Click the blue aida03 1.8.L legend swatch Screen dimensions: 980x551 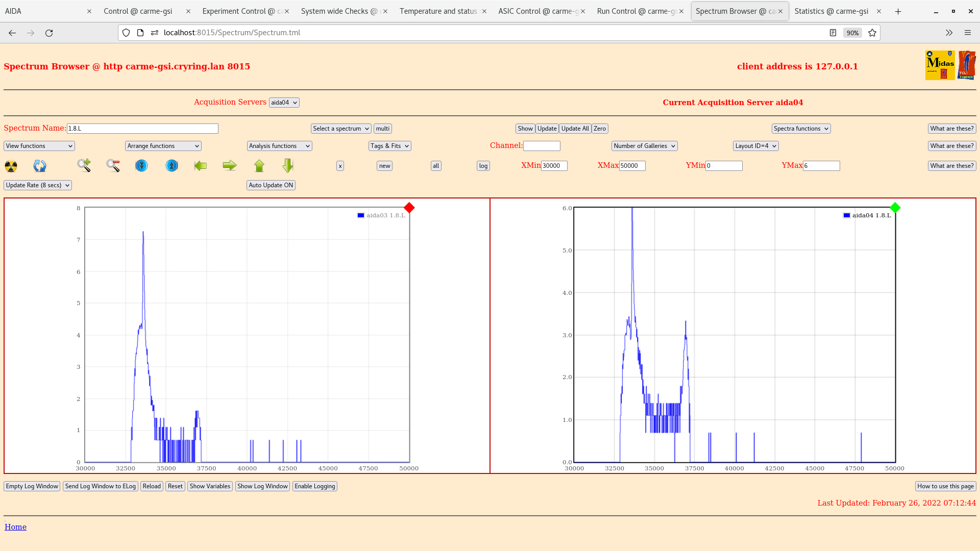pos(361,215)
